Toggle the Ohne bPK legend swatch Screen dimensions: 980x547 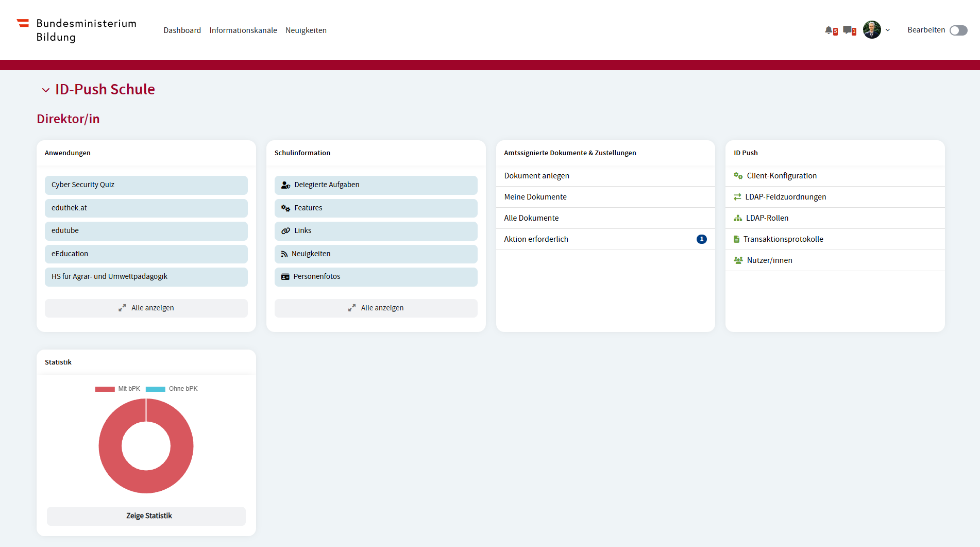pos(156,389)
